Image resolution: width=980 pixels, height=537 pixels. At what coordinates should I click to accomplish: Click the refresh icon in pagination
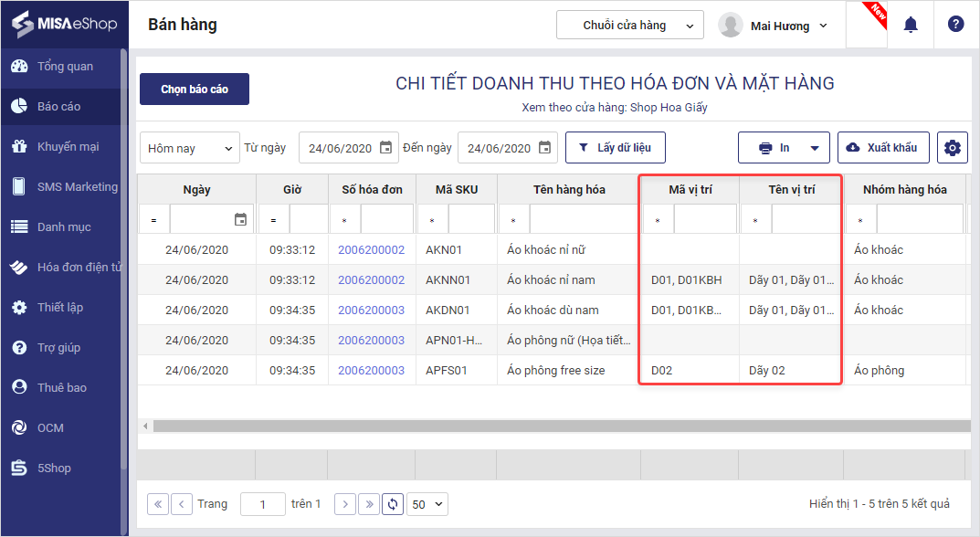click(x=393, y=503)
